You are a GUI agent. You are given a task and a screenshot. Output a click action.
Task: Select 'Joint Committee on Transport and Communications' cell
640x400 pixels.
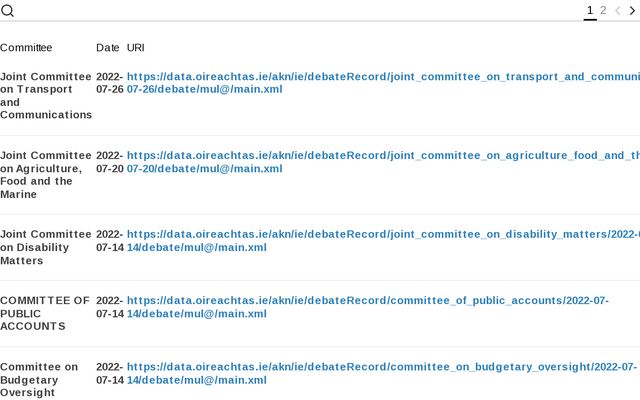tap(46, 96)
